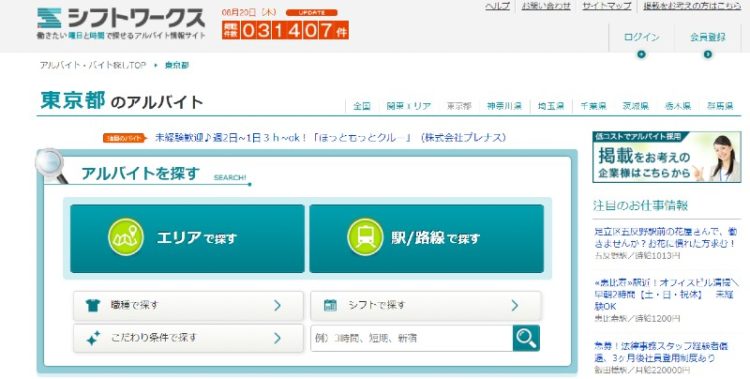Viewport: 750px width, 379px height.
Task: Expand 職種で探す via its chevron arrow
Action: pos(277,305)
